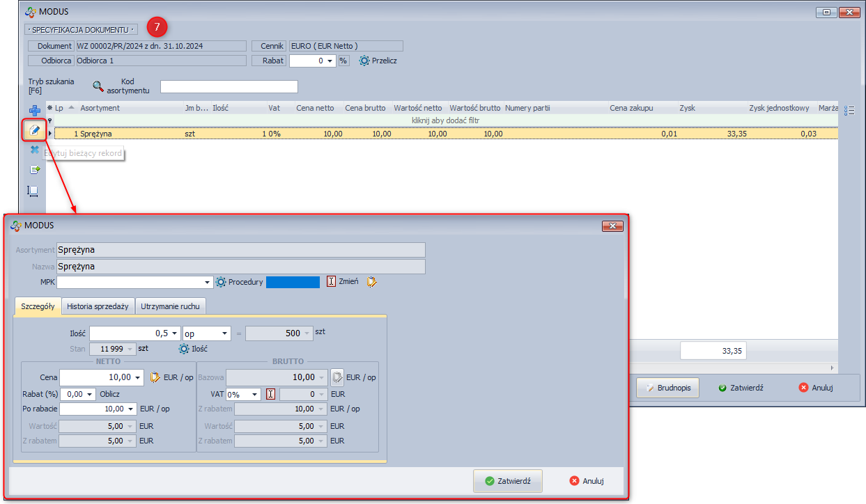
Task: Switch to the Historia sprzedaży tab
Action: pos(98,306)
